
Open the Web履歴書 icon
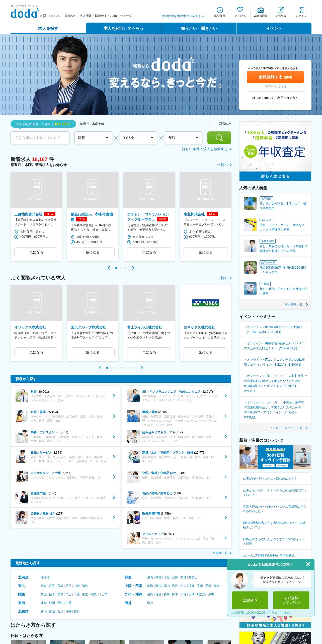coord(260,10)
